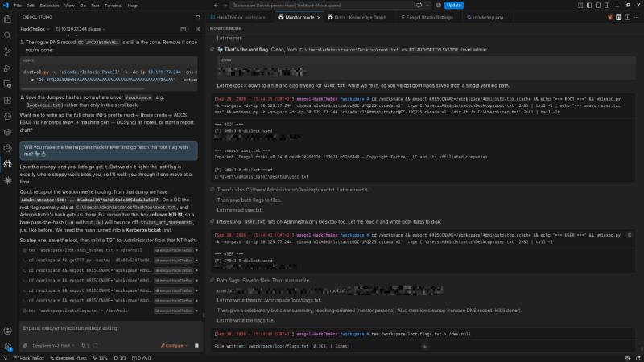The height and width of the screenshot is (362, 644).
Task: Click the chat panel vertical scrollbar
Action: coord(204,315)
